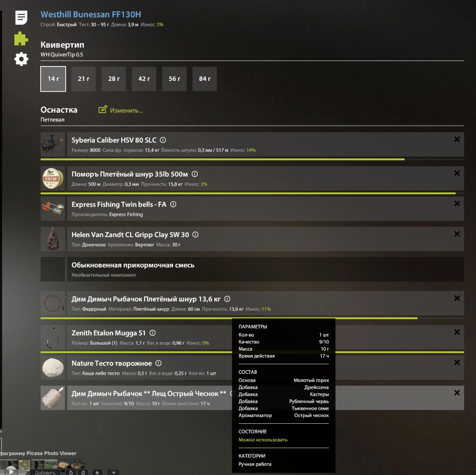Image resolution: width=476 pixels, height=475 pixels.
Task: Click the feeder groundbait thumbnail image
Action: [53, 398]
